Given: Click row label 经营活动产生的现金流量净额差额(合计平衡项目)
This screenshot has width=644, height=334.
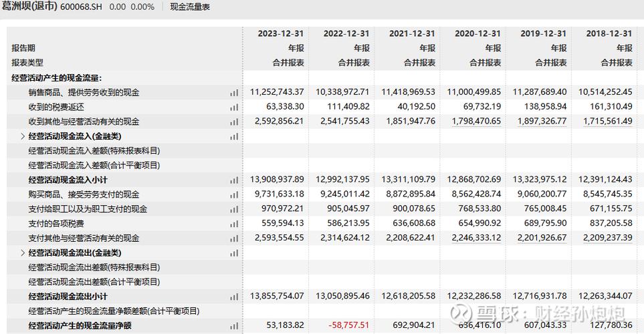Looking at the screenshot, I should click(114, 311).
